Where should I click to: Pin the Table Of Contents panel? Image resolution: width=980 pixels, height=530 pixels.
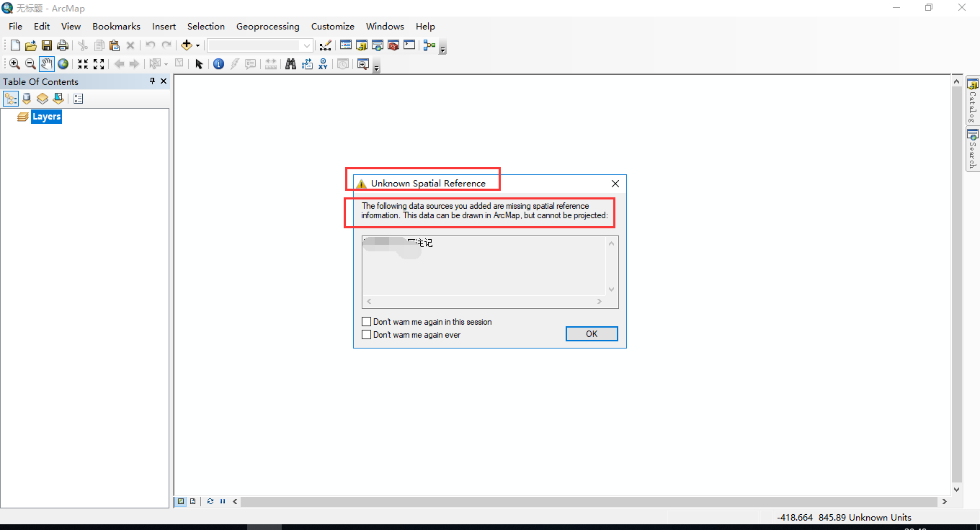[151, 81]
